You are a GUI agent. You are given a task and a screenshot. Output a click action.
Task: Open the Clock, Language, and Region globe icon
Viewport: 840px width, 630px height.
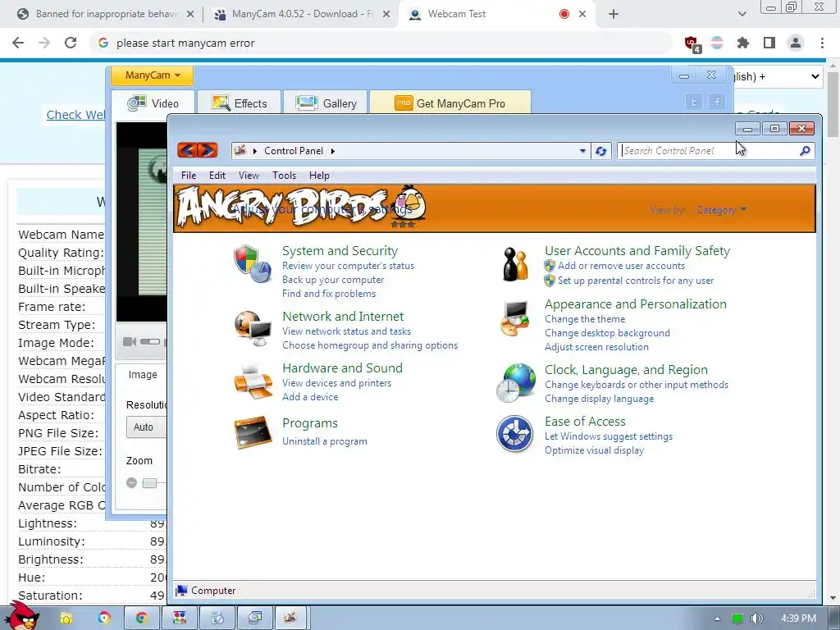pos(515,382)
